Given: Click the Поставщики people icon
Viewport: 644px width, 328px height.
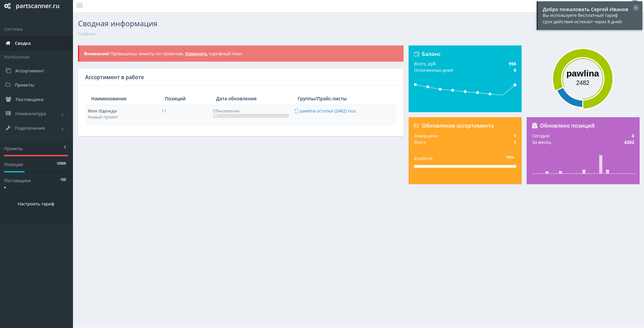Looking at the screenshot, I should (8, 99).
